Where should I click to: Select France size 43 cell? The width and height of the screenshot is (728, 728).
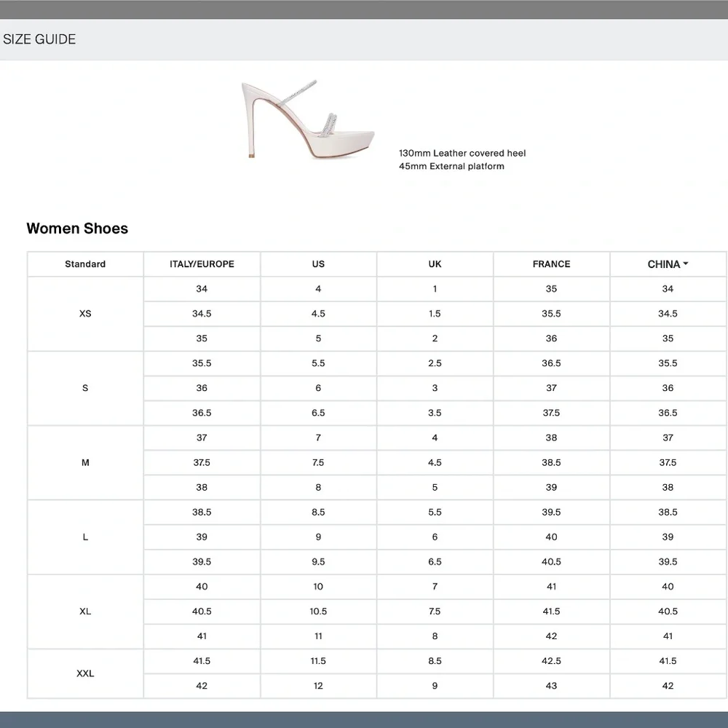pos(552,686)
